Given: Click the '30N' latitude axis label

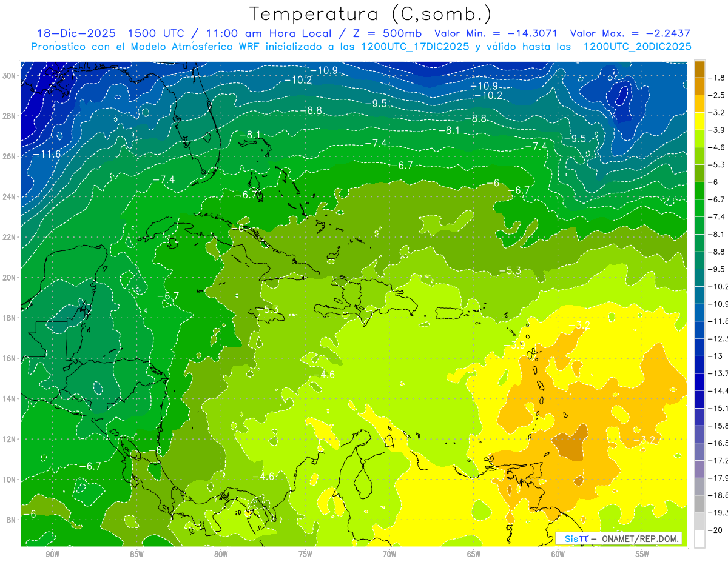Looking at the screenshot, I should click(x=10, y=76).
